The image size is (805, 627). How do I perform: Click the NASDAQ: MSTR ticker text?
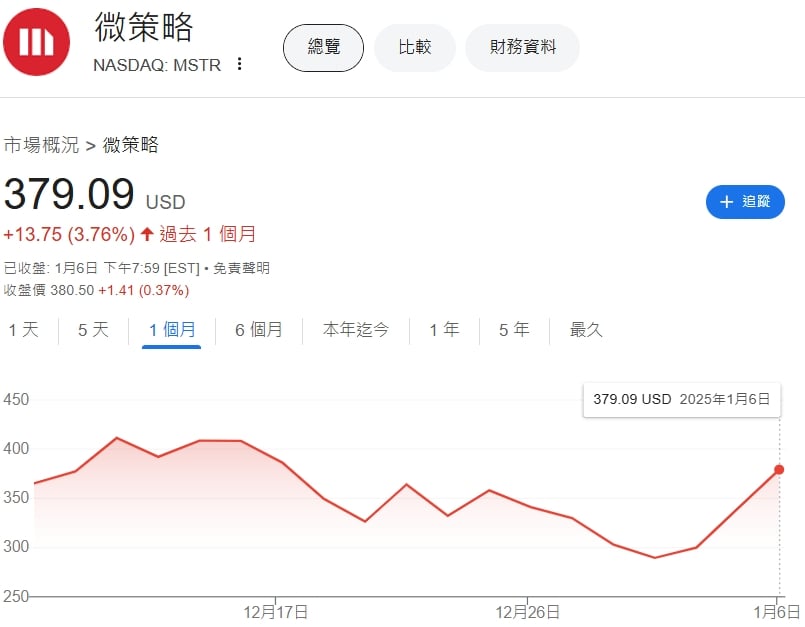click(x=157, y=65)
